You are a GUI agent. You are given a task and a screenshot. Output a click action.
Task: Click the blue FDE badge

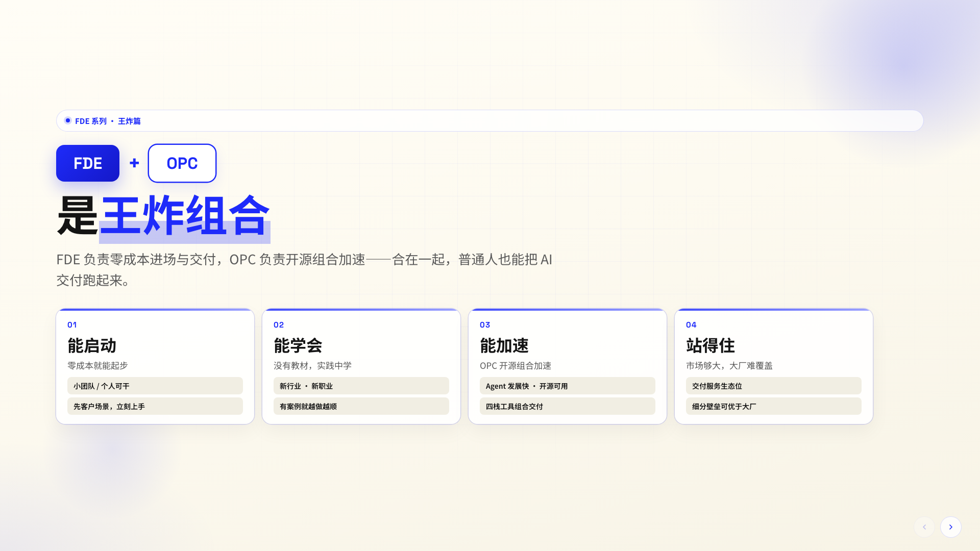point(88,163)
